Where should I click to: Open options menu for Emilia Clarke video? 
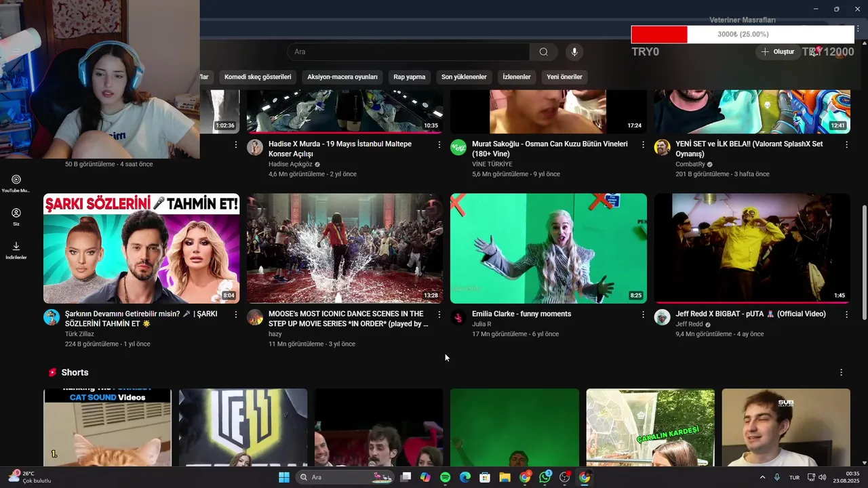[643, 314]
